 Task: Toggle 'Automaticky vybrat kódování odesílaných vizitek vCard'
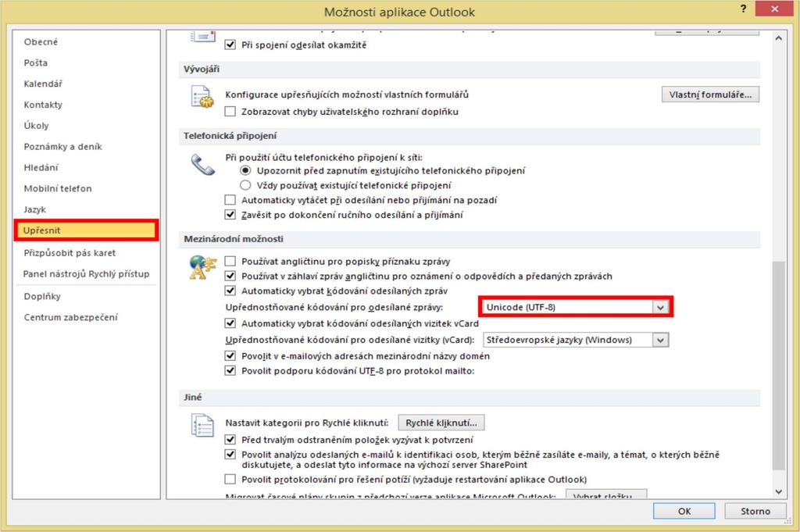coord(230,323)
